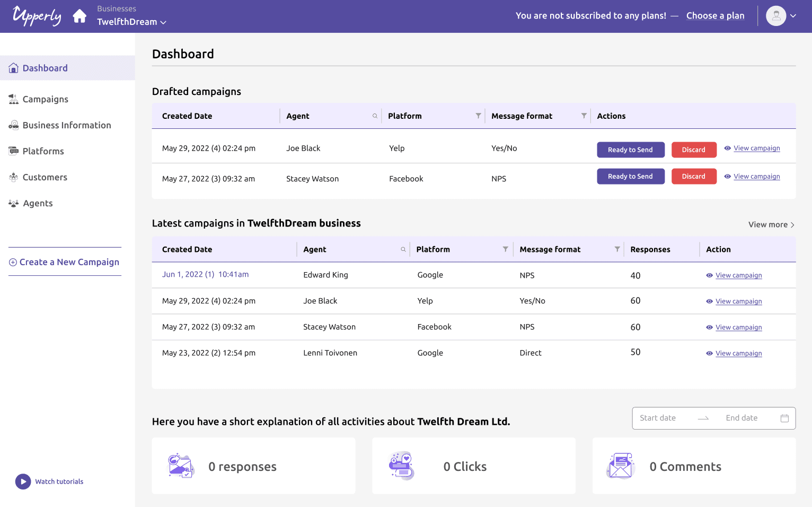Select Customers in the sidebar
The height and width of the screenshot is (507, 812).
click(45, 177)
